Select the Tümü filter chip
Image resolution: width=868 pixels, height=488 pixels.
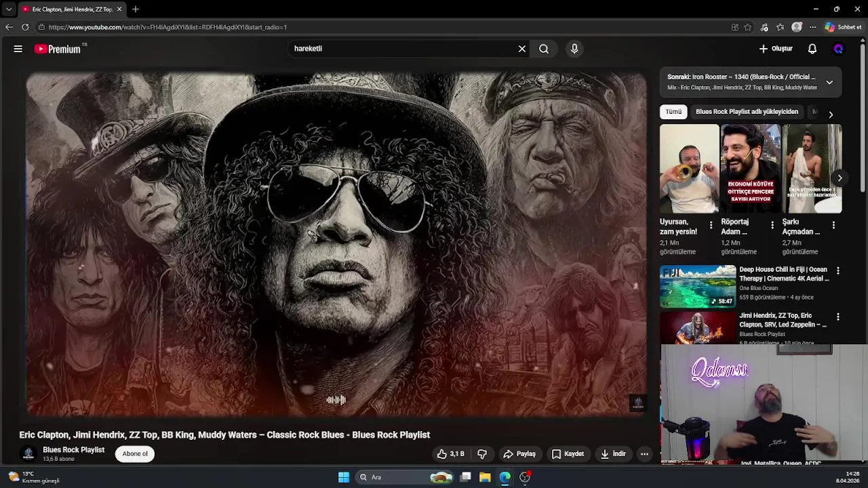(x=673, y=112)
